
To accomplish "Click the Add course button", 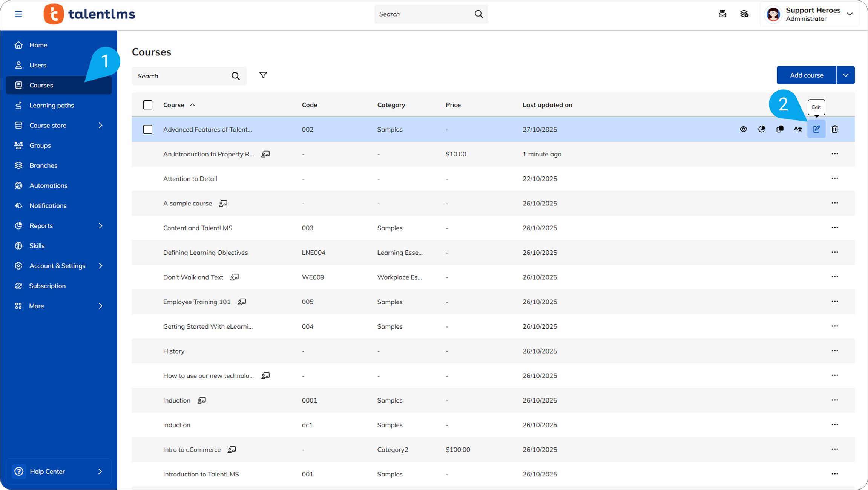I will pyautogui.click(x=806, y=75).
